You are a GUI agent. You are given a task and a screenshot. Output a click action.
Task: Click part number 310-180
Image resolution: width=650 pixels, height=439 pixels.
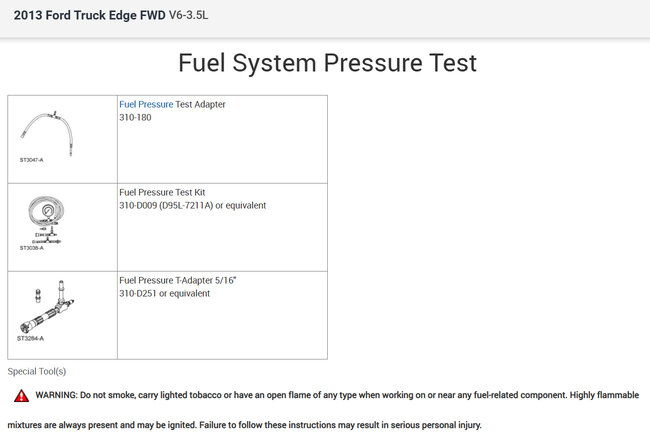[x=134, y=118]
